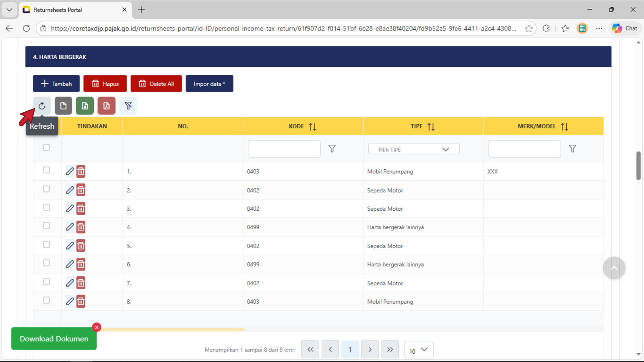Click the Tambah button
The height and width of the screenshot is (362, 644).
(x=56, y=84)
